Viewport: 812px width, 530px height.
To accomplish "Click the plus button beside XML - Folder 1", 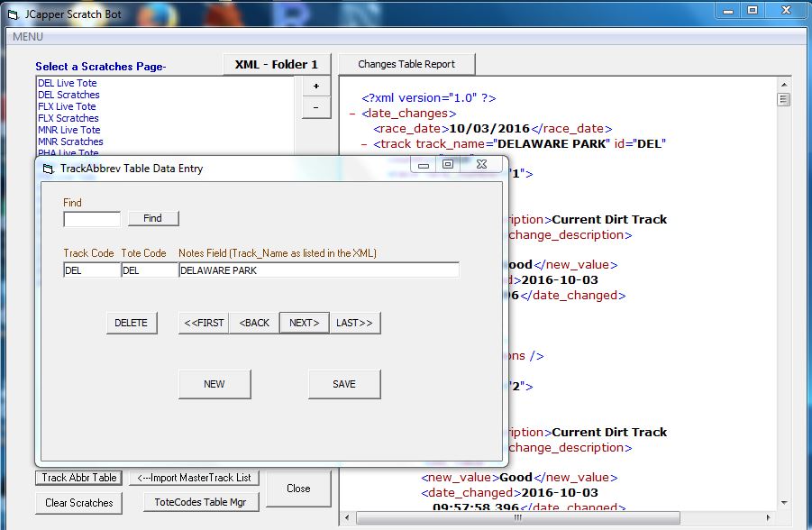I will 315,86.
